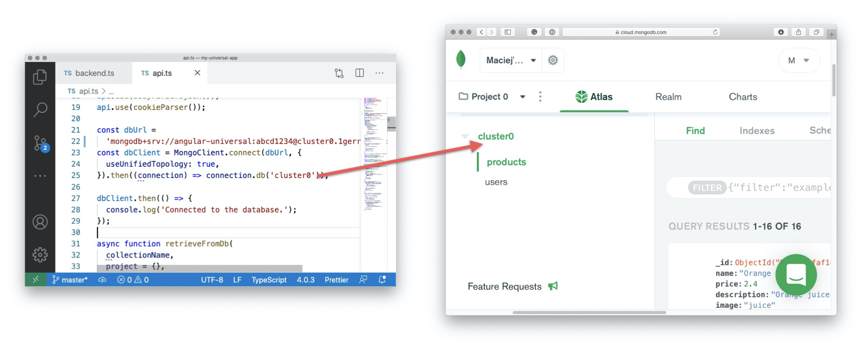Select language mode TypeScript in status bar
Image resolution: width=868 pixels, height=351 pixels.
click(269, 280)
